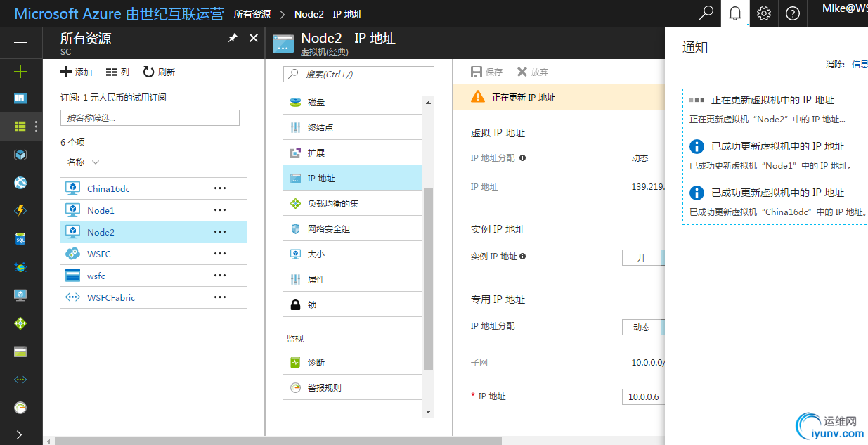Open the wsfc storage account row
The image size is (868, 445).
153,276
